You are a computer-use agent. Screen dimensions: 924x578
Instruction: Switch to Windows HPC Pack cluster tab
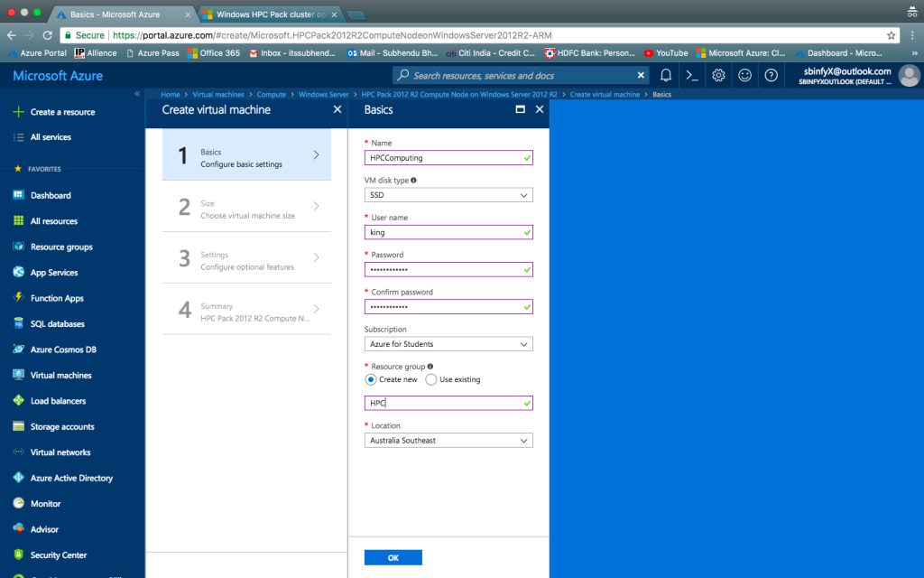[x=271, y=14]
